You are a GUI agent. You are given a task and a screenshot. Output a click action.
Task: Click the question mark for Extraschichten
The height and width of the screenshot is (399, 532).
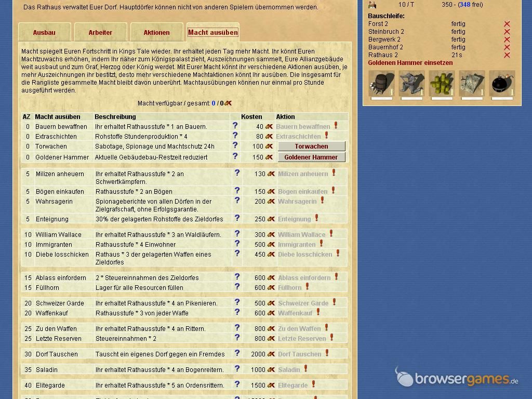pyautogui.click(x=235, y=136)
